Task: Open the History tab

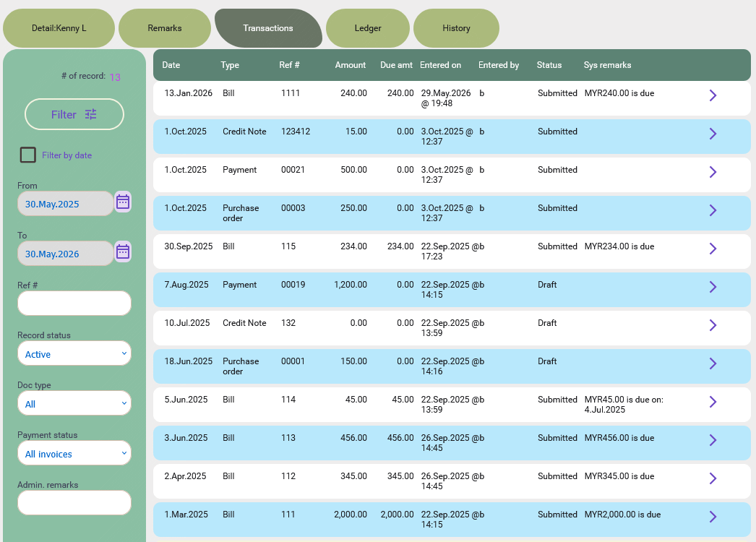Action: click(x=456, y=28)
